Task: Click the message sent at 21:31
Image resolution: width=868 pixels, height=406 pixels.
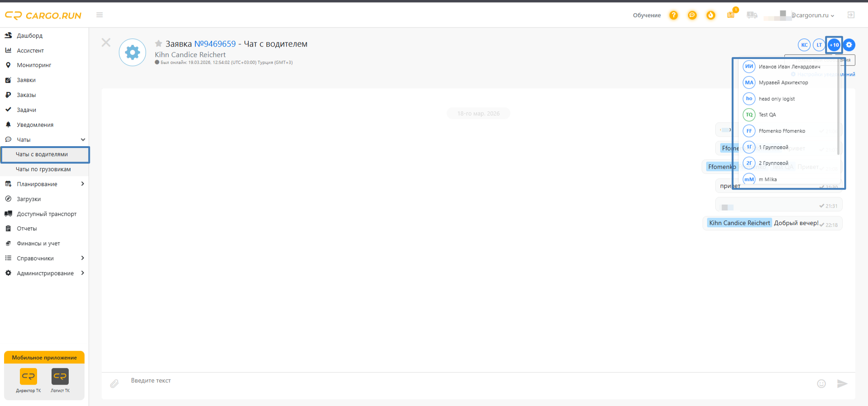Action: tap(778, 205)
